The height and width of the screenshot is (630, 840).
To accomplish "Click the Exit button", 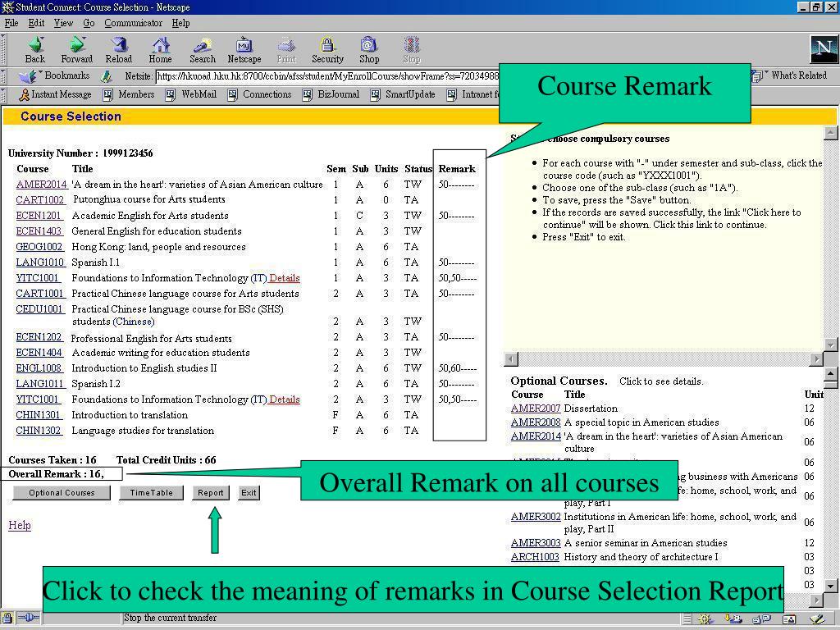I will pos(249,493).
